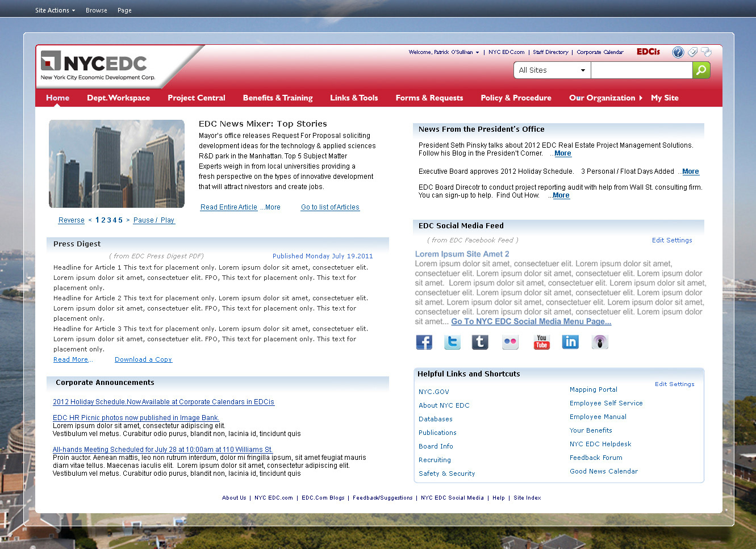The width and height of the screenshot is (756, 549).
Task: Jump to story number 5
Action: pyautogui.click(x=120, y=220)
